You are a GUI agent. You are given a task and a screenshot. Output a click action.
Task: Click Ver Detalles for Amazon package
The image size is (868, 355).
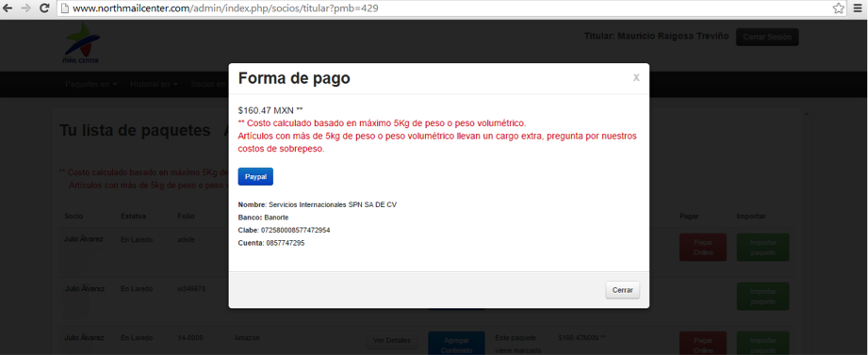coord(392,341)
